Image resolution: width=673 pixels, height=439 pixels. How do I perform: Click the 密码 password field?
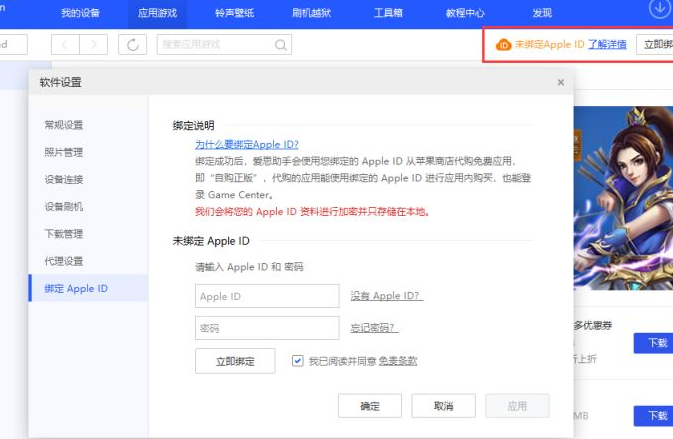click(267, 328)
